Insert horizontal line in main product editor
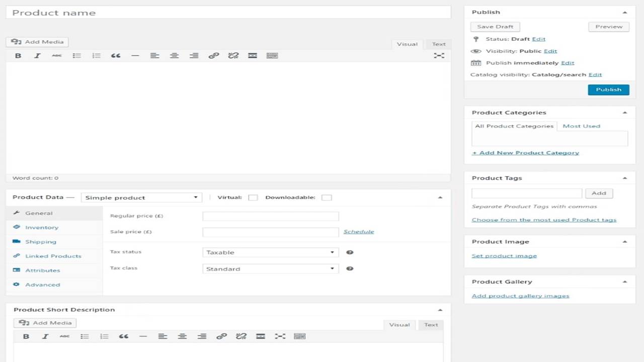Screen dimensions: 644x362 (x=135, y=56)
